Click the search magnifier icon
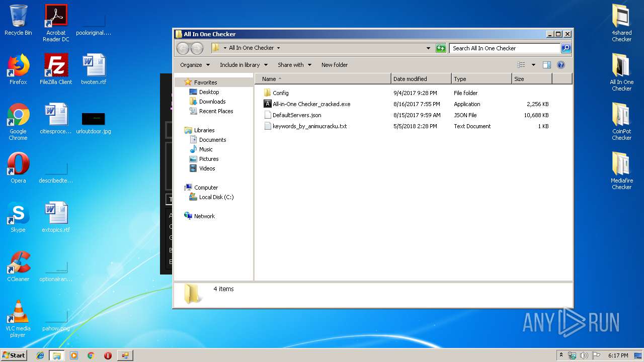644x362 pixels. (x=566, y=48)
